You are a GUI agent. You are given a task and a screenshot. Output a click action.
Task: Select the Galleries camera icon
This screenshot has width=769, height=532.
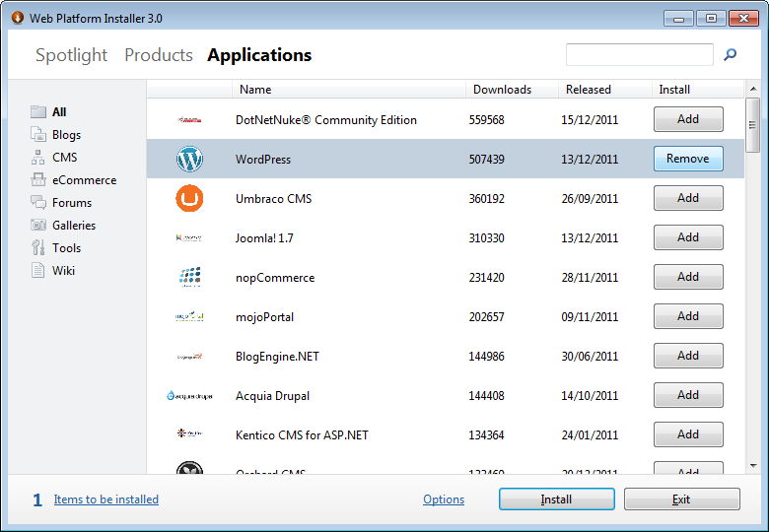[x=38, y=226]
